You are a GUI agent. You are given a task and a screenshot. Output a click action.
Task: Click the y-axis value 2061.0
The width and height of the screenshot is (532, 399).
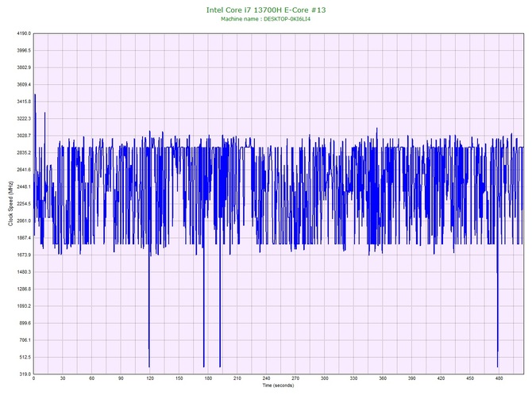(24, 221)
